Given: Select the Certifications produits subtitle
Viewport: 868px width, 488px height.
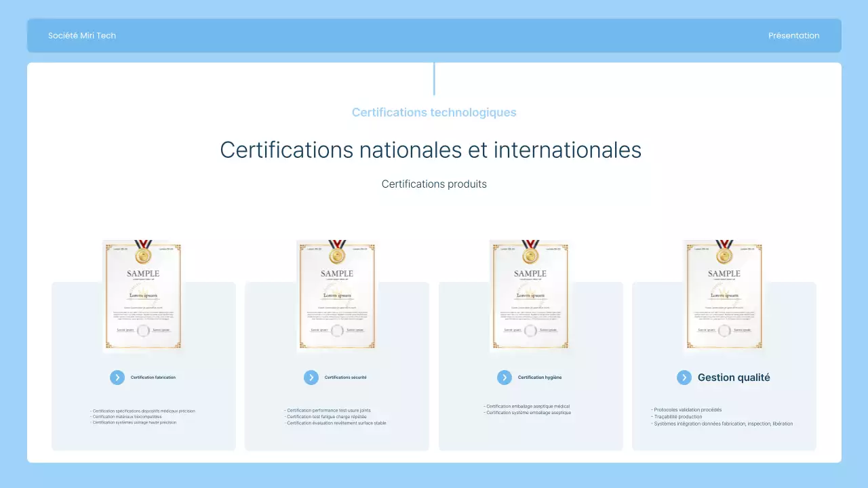Looking at the screenshot, I should pyautogui.click(x=434, y=184).
